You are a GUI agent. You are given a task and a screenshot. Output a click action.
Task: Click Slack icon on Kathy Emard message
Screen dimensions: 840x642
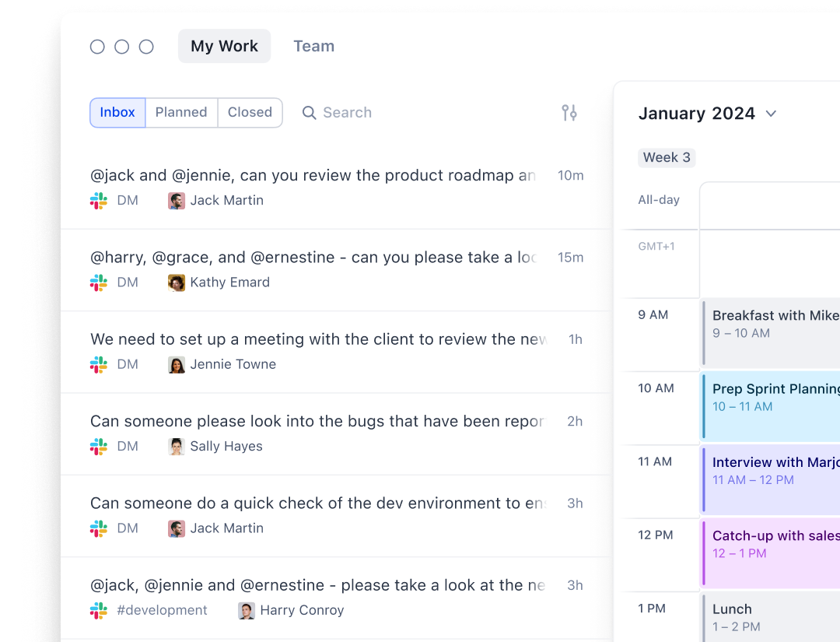point(99,282)
